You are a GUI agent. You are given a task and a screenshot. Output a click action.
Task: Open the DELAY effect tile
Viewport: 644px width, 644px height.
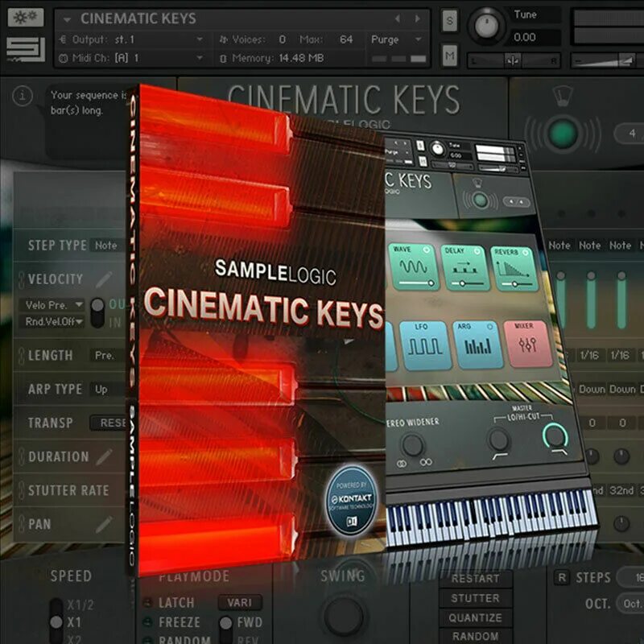tap(464, 268)
